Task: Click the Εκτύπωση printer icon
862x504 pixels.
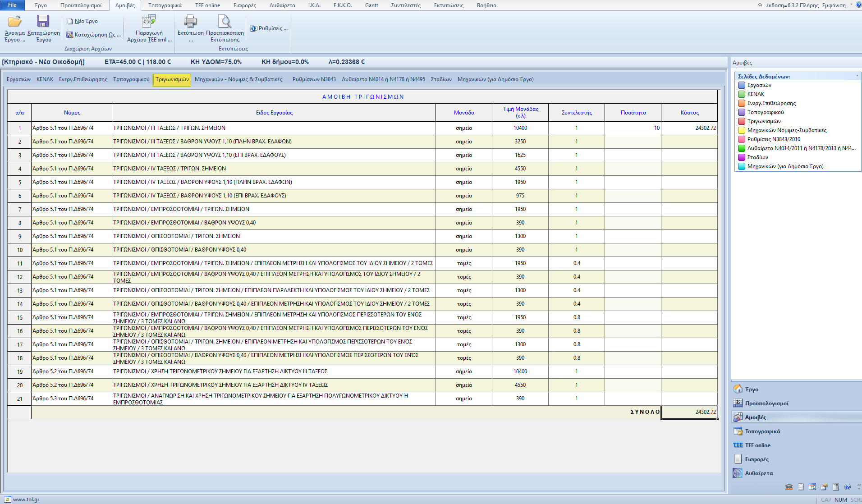Action: point(190,22)
